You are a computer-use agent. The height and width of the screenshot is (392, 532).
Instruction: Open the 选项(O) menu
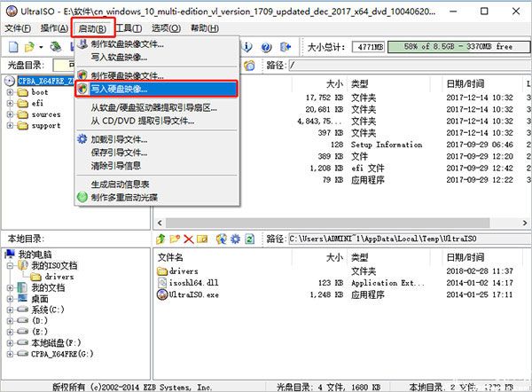pos(167,28)
